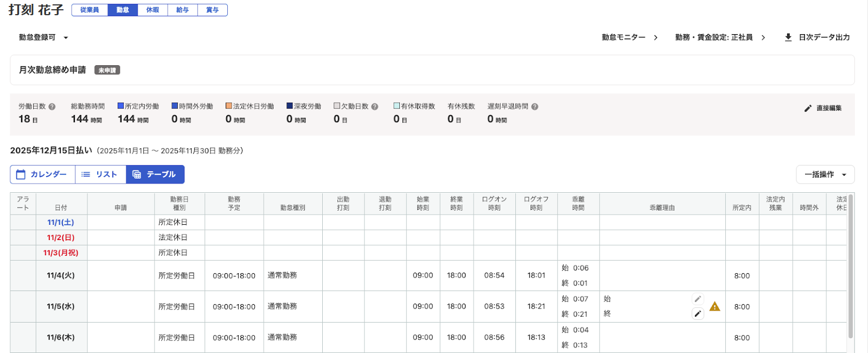
Task: Click the 日次データ出力 button
Action: pos(818,37)
